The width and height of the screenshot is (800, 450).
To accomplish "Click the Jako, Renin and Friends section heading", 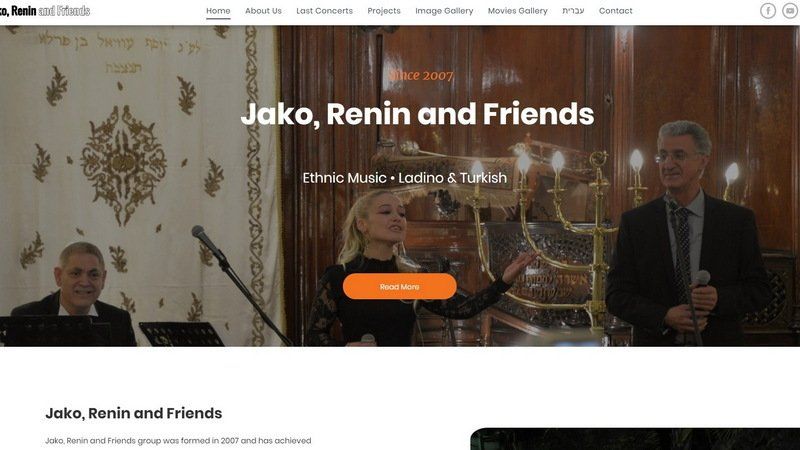I will coord(134,413).
